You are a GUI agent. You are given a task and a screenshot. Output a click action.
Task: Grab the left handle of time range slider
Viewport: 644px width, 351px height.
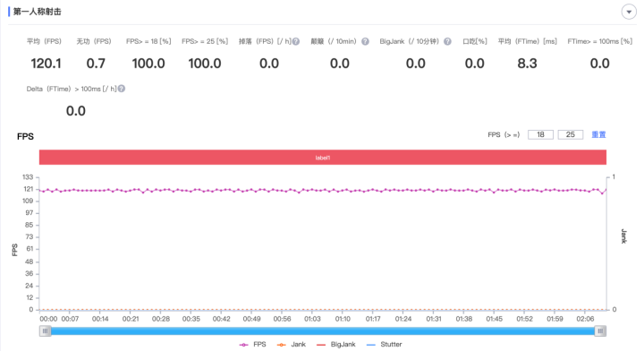click(46, 331)
